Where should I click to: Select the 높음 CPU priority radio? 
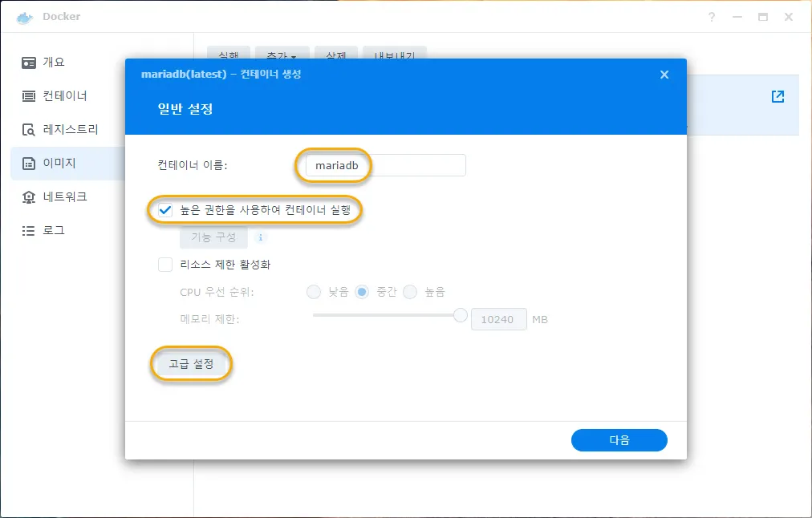(x=410, y=292)
